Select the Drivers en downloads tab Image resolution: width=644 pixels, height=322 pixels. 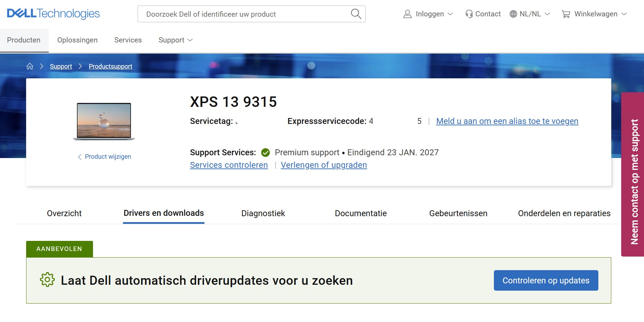click(164, 213)
